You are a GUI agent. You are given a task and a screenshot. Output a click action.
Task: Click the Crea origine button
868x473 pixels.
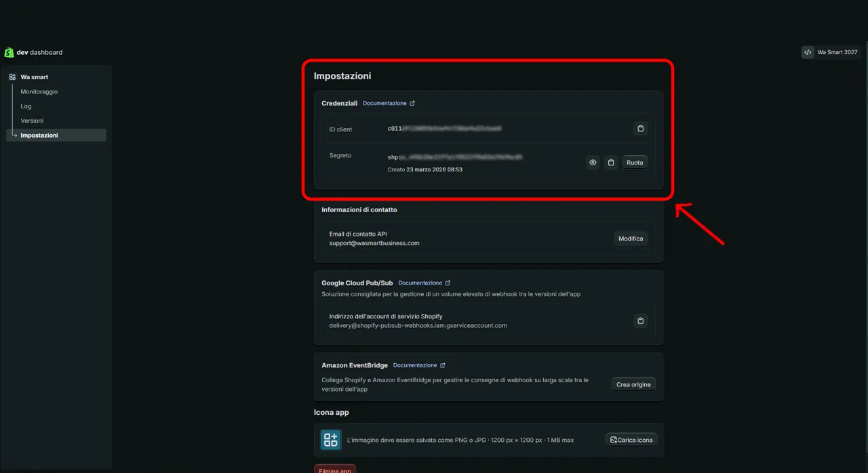pyautogui.click(x=633, y=384)
